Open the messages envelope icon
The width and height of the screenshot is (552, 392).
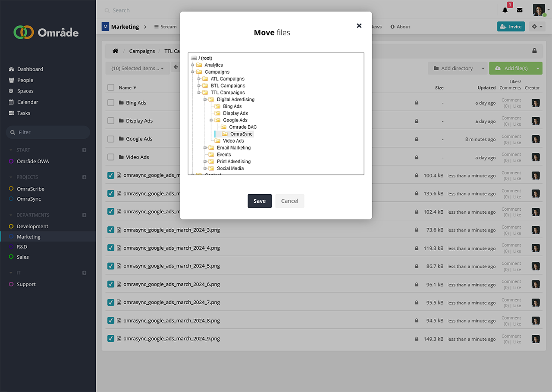point(520,10)
